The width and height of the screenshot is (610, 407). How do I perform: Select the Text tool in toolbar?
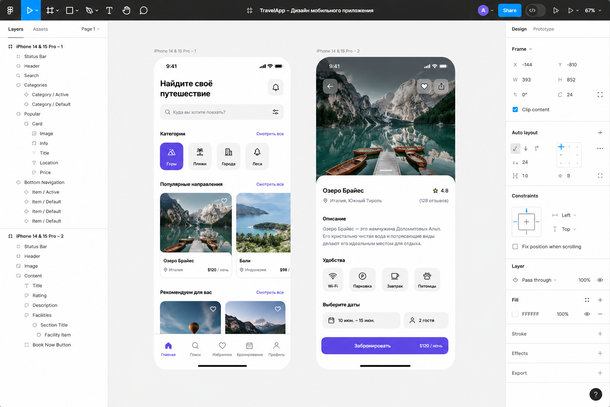coord(109,11)
